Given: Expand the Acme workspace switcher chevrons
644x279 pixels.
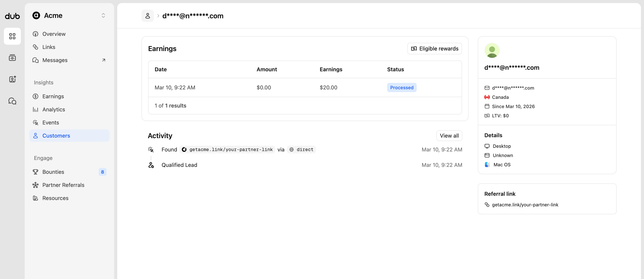Looking at the screenshot, I should pos(103,15).
